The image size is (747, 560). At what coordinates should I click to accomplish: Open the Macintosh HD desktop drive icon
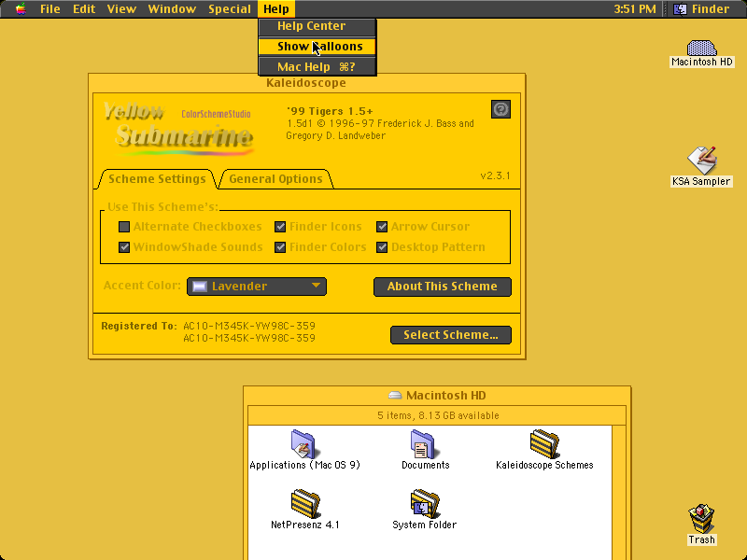pos(701,49)
